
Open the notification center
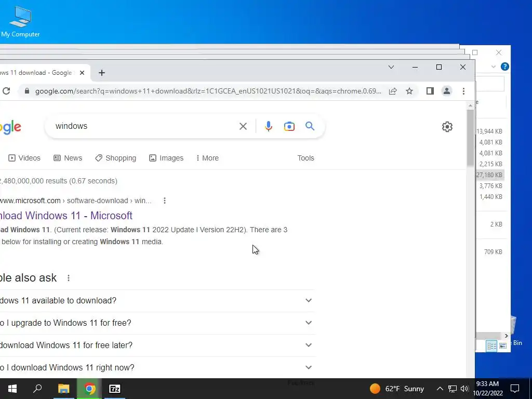coord(515,389)
